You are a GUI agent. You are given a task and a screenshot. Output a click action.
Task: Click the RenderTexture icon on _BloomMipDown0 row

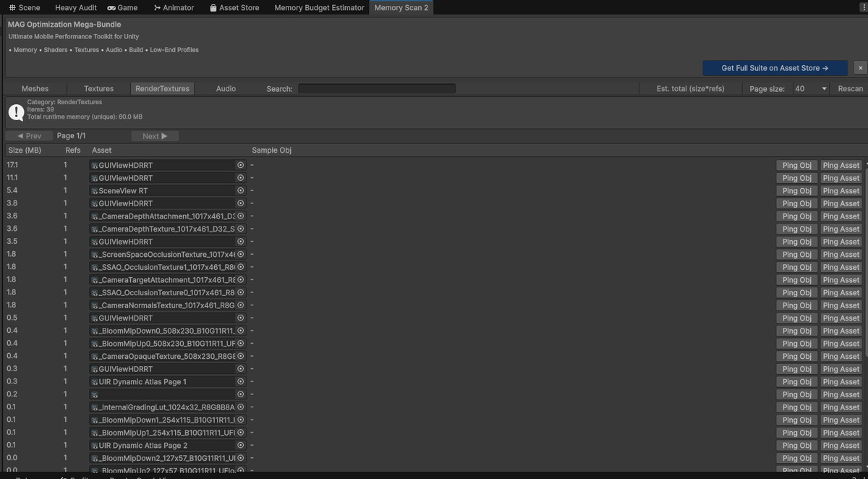[93, 331]
